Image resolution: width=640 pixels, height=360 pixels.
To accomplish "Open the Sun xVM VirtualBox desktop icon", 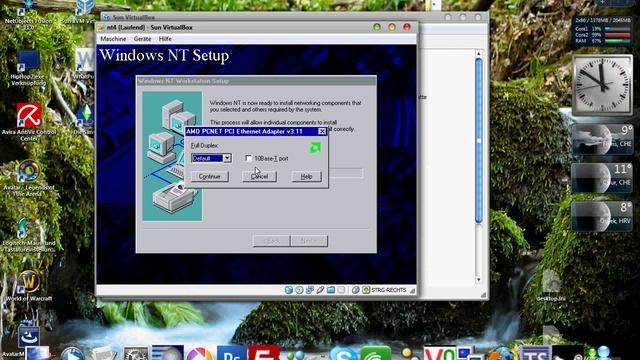I will 84,7.
